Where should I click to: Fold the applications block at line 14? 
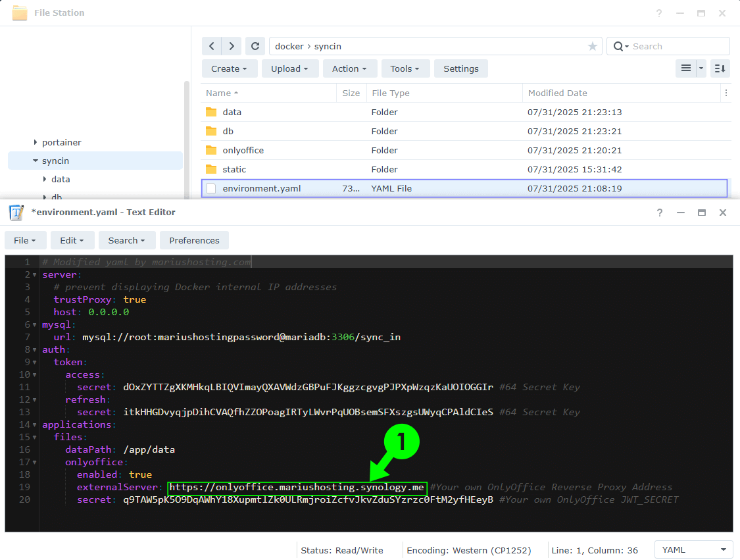point(34,425)
